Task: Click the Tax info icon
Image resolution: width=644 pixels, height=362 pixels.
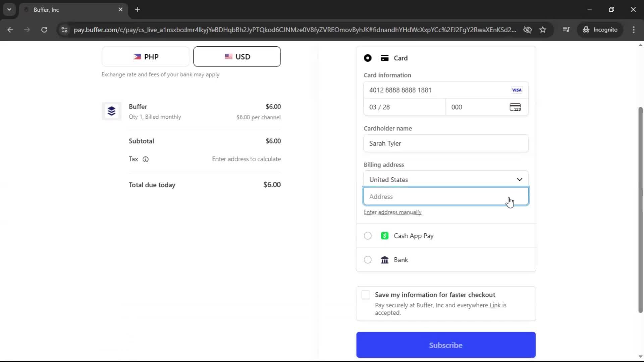Action: (146, 159)
